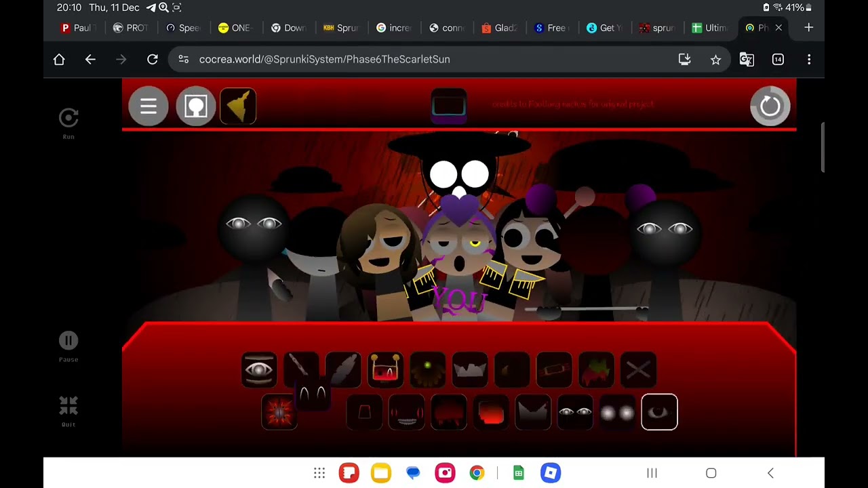
Task: Click the address bar URL field
Action: point(450,60)
